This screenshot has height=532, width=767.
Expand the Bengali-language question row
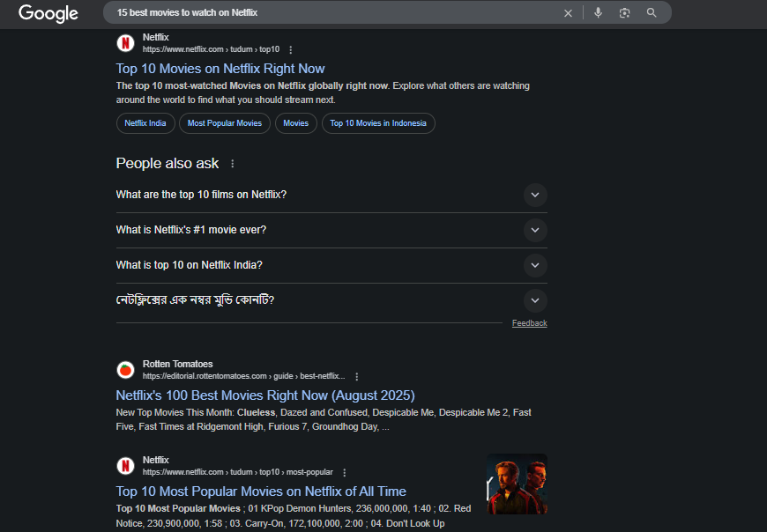pyautogui.click(x=331, y=300)
